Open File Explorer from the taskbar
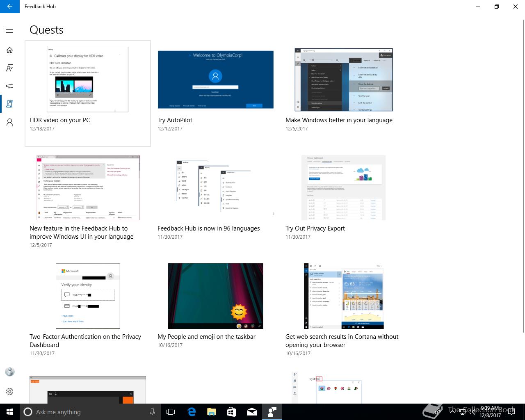The height and width of the screenshot is (420, 525). pos(211,412)
